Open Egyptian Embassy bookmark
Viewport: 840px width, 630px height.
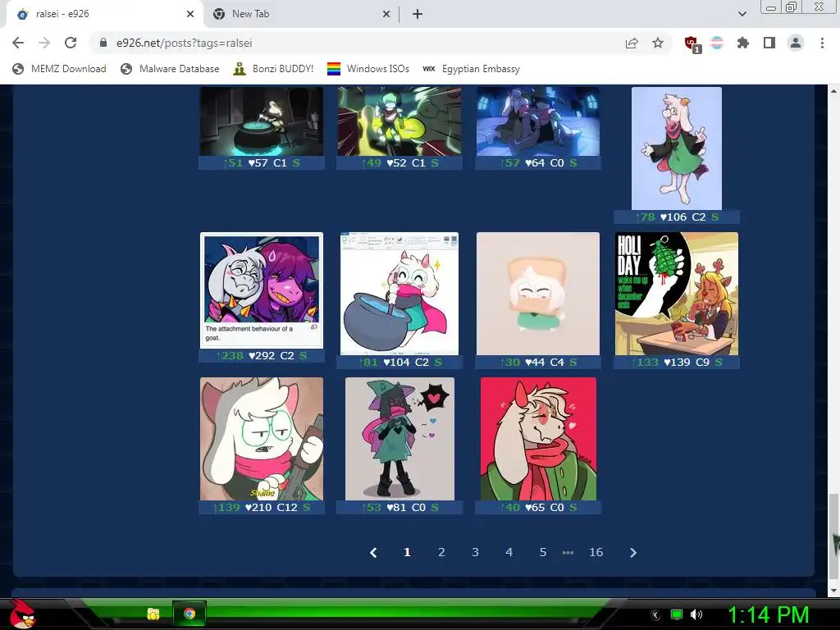click(471, 69)
